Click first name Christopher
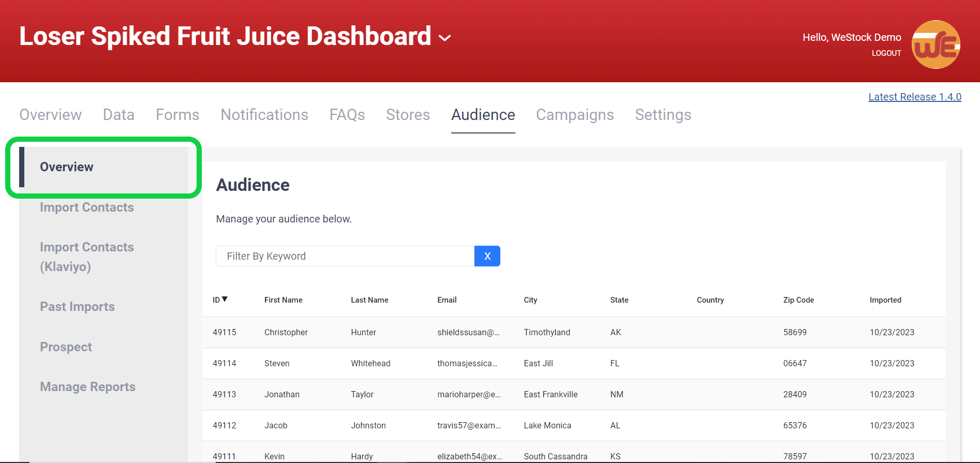This screenshot has height=463, width=980. [286, 332]
